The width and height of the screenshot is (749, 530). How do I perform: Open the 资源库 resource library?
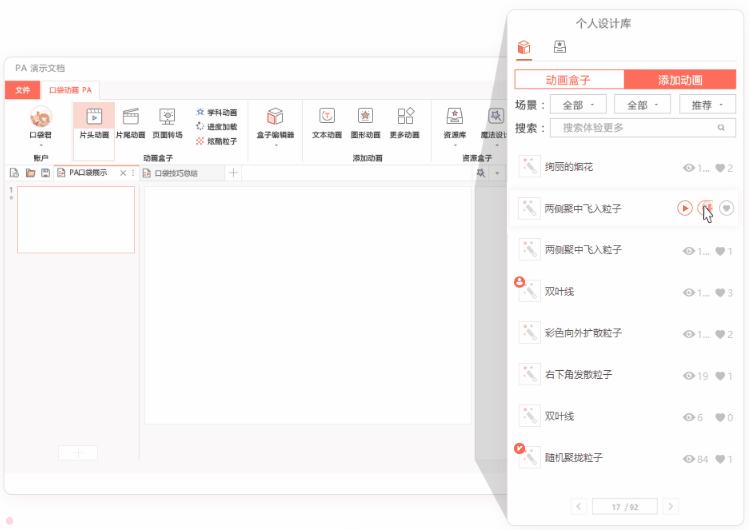tap(455, 123)
